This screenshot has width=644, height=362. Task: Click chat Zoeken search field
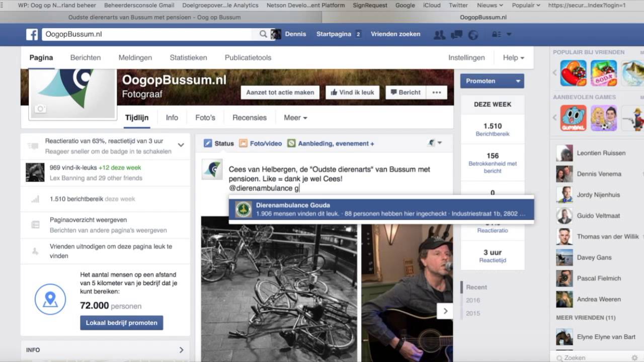[594, 357]
